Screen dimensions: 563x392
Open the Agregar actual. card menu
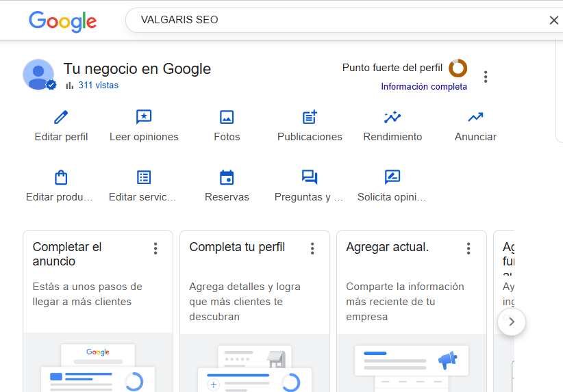pyautogui.click(x=468, y=248)
